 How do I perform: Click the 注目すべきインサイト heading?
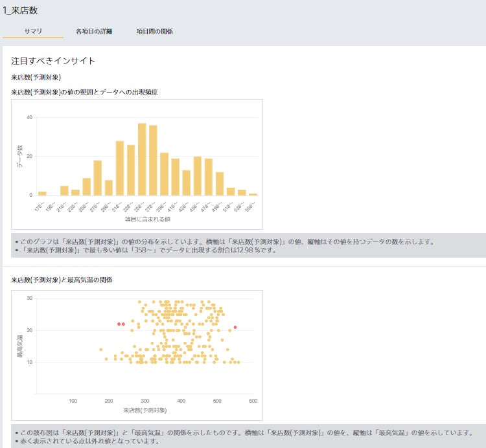click(53, 61)
